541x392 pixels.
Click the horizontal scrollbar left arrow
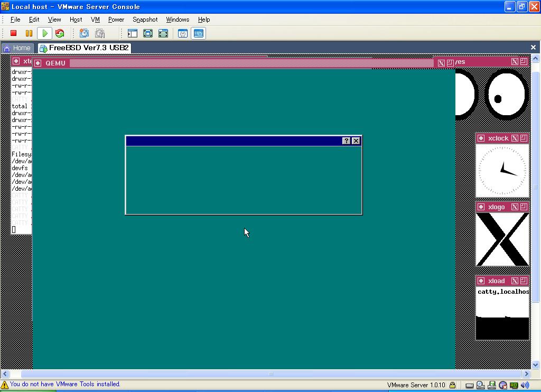[5, 374]
